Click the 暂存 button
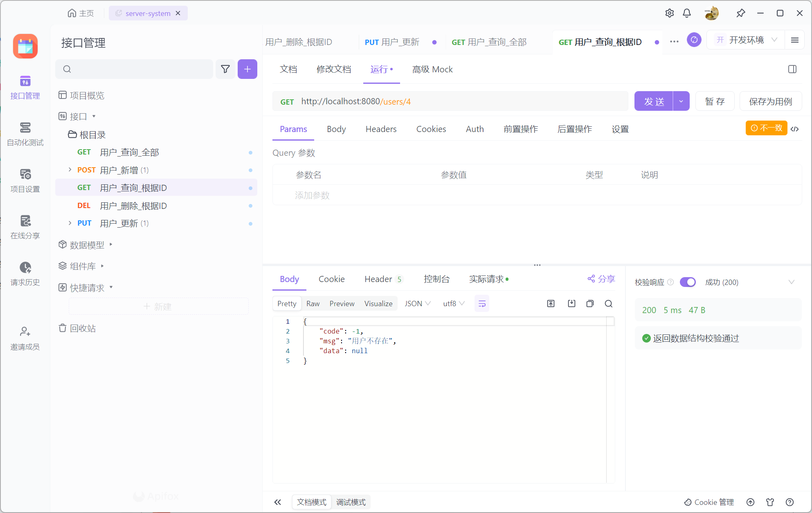This screenshot has width=812, height=513. [x=715, y=101]
